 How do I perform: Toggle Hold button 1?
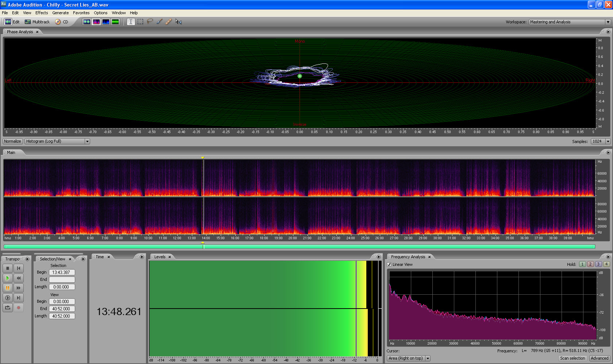coord(582,264)
